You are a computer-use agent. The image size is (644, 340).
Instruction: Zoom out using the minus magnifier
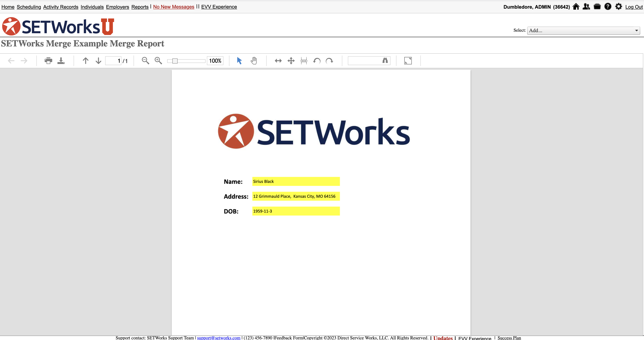[x=145, y=61]
